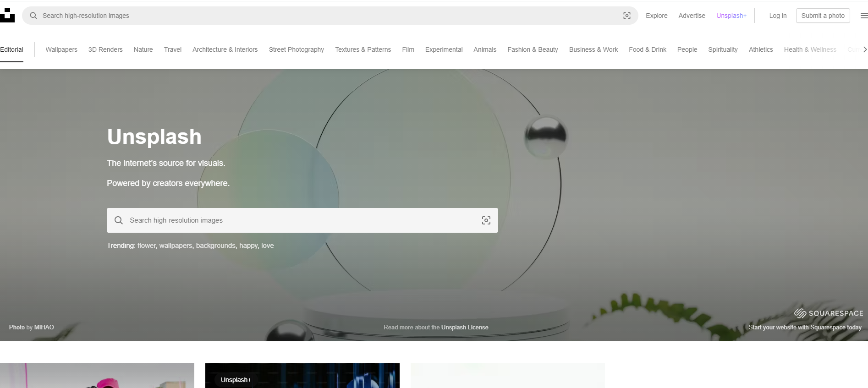The height and width of the screenshot is (388, 868).
Task: Open Health & Wellness category
Action: click(x=810, y=49)
